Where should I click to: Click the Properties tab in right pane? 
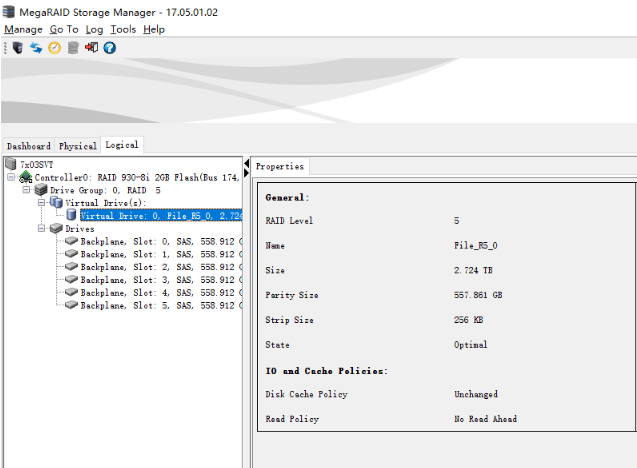pos(280,166)
